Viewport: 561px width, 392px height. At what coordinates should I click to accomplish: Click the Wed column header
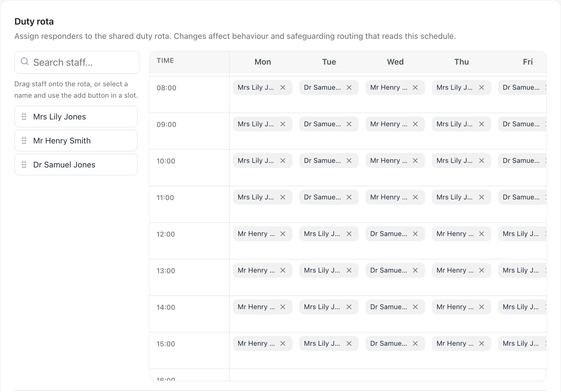tap(395, 62)
